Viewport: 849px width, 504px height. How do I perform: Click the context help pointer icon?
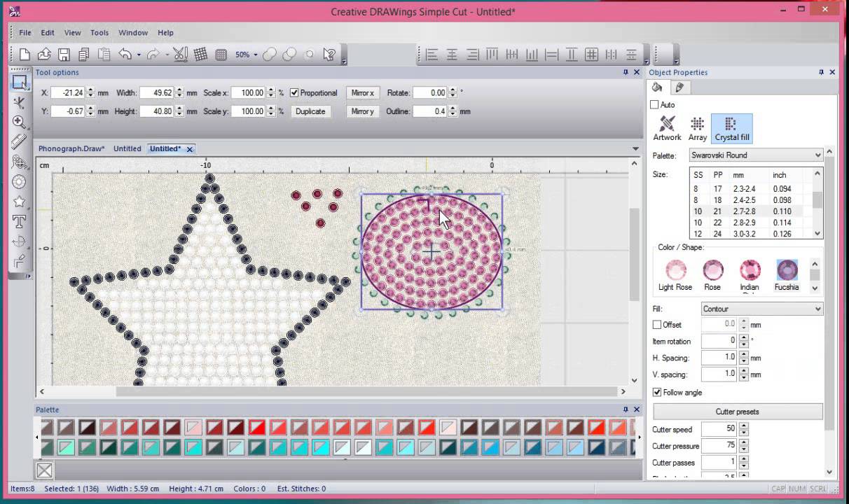[x=329, y=54]
